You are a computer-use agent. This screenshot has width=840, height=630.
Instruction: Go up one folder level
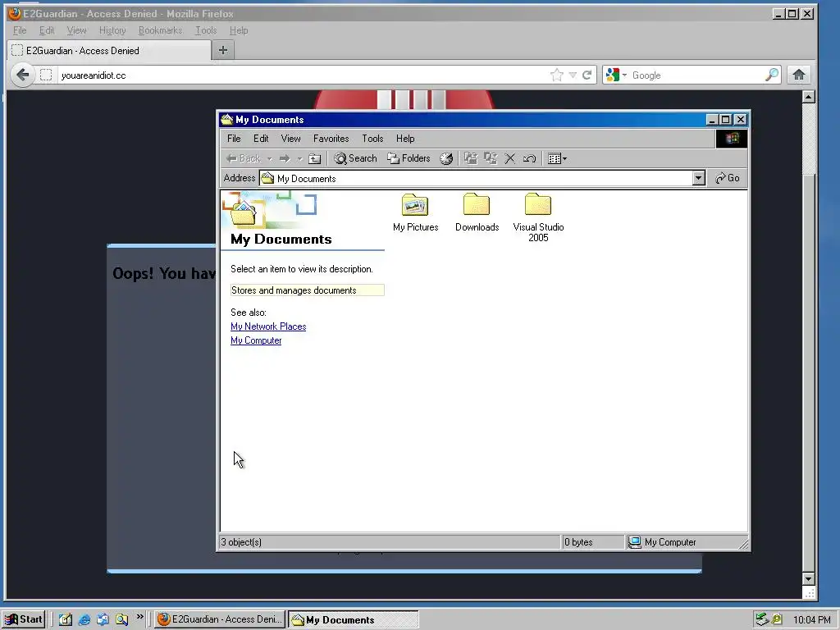click(x=315, y=158)
